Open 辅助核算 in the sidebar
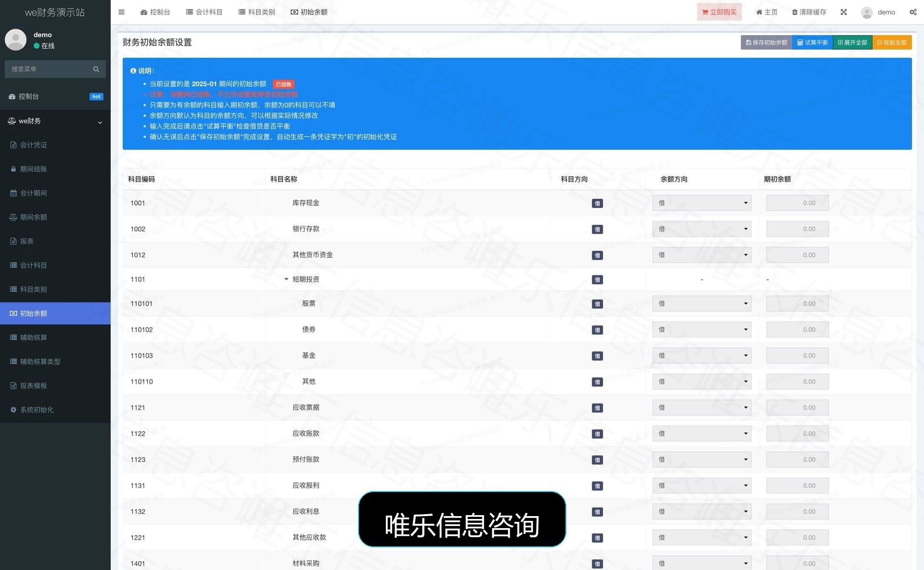924x570 pixels. (x=55, y=337)
